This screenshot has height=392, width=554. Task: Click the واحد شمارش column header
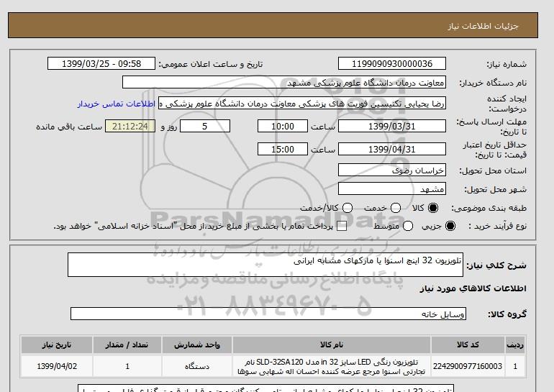197,345
